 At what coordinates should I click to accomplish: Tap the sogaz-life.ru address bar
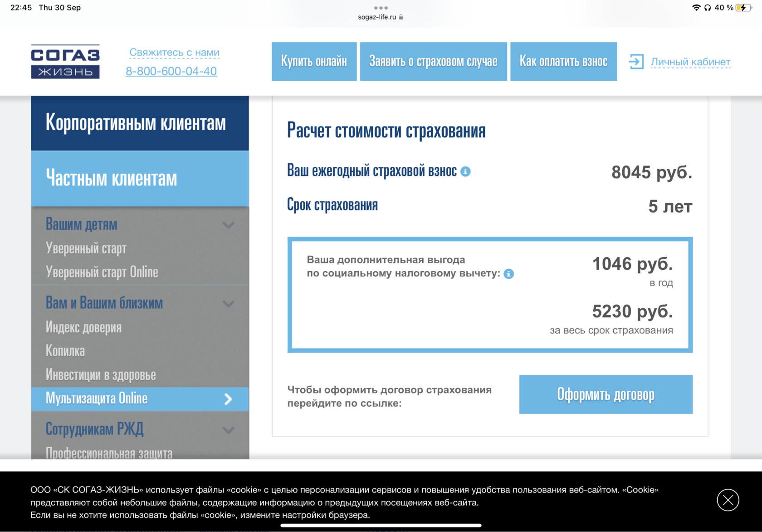pyautogui.click(x=380, y=17)
